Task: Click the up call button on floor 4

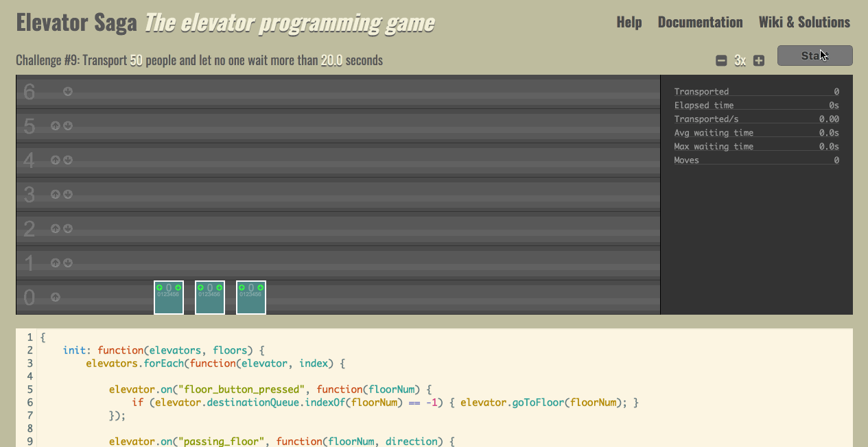Action: click(x=56, y=160)
